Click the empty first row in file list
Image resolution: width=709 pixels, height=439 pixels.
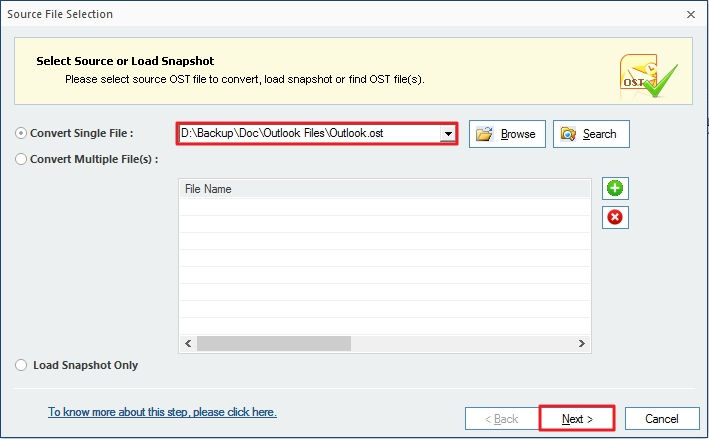coord(384,207)
